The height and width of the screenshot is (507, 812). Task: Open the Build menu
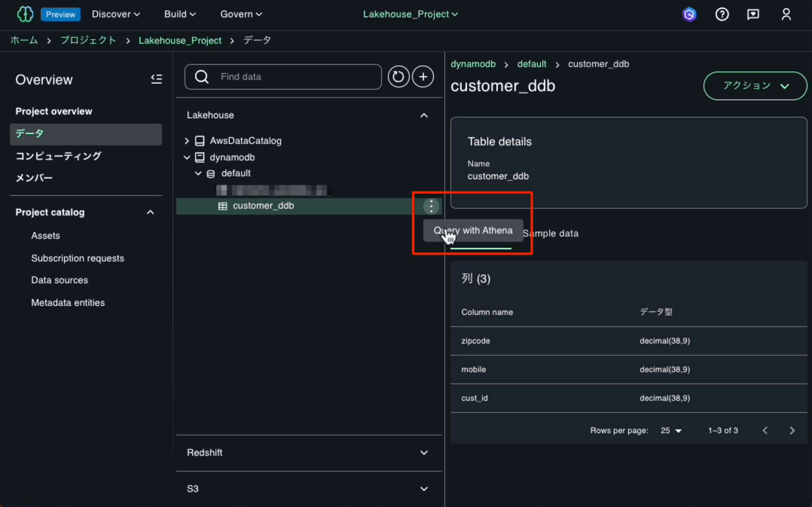point(180,14)
